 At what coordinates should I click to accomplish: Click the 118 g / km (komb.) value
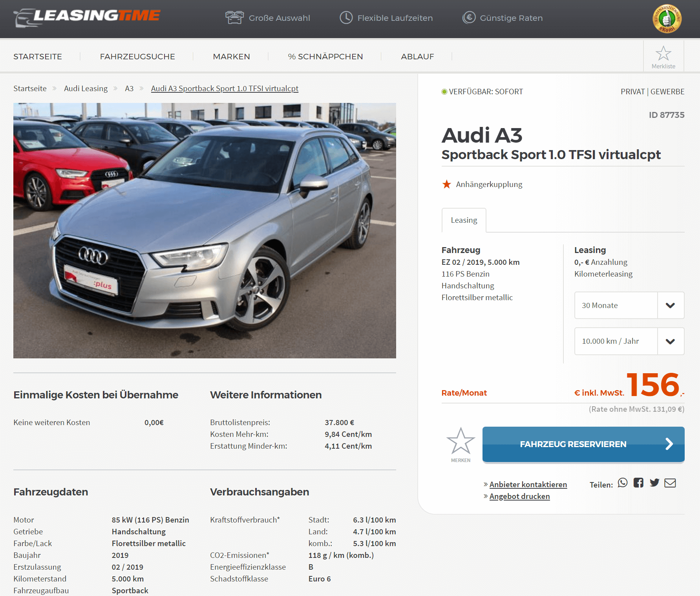(341, 555)
